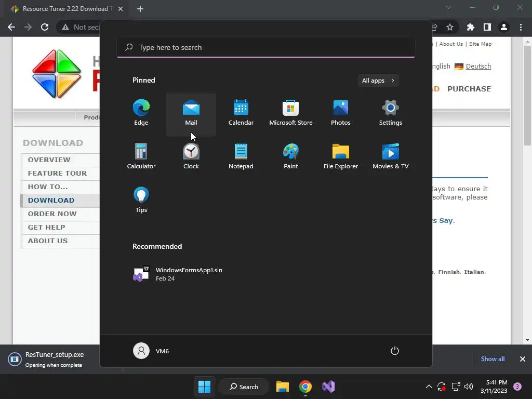Reload the page in Chrome

pyautogui.click(x=45, y=27)
